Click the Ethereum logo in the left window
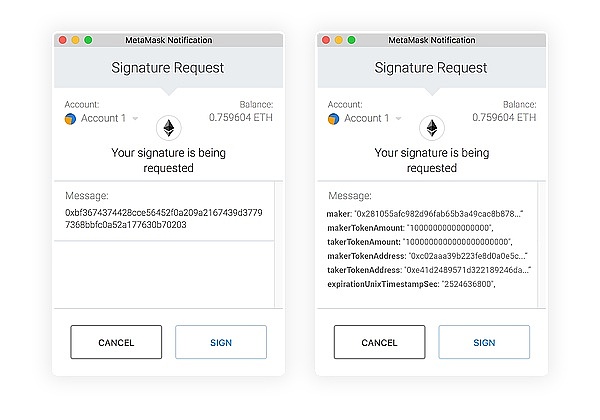Viewport: 600px width, 420px height. click(x=169, y=128)
